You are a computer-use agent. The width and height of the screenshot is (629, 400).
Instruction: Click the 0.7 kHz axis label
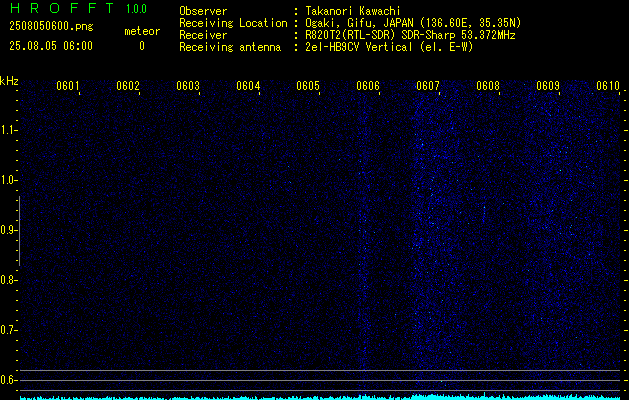tap(8, 330)
